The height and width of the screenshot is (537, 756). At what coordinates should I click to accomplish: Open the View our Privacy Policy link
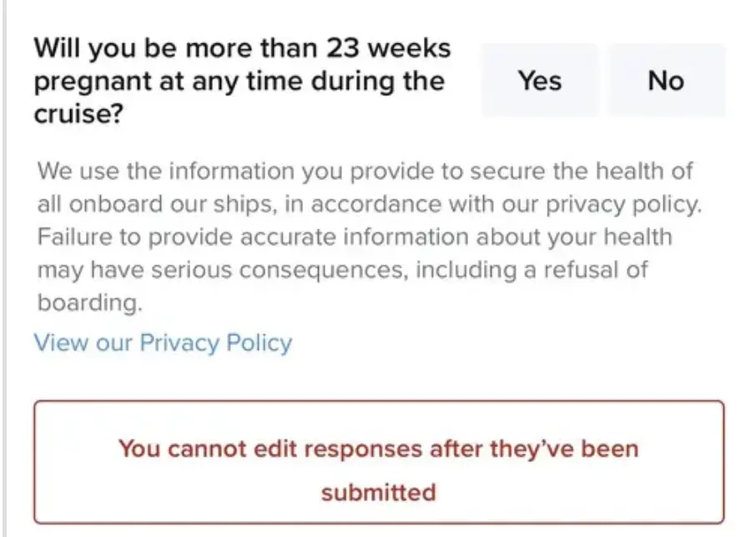(163, 343)
